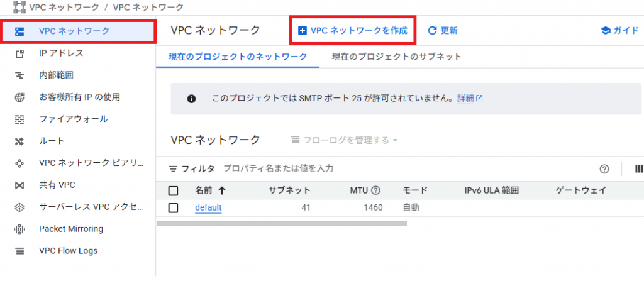Check the checkbox for the default network
The height and width of the screenshot is (286, 644).
click(174, 207)
